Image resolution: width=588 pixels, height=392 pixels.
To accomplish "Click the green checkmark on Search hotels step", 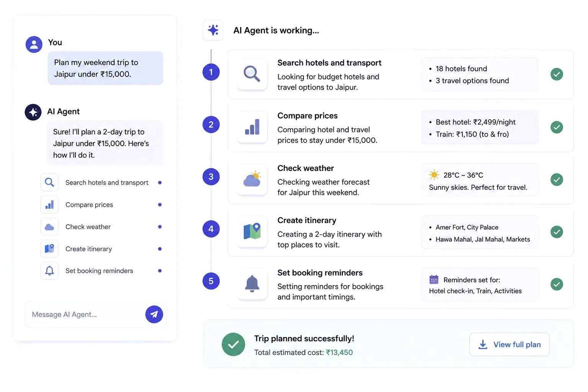I will tap(557, 74).
